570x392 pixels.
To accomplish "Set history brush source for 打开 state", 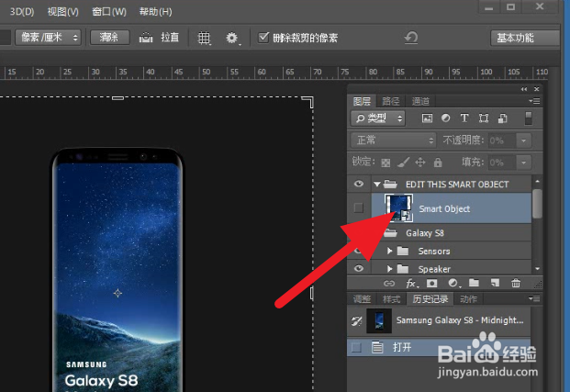I will click(356, 348).
